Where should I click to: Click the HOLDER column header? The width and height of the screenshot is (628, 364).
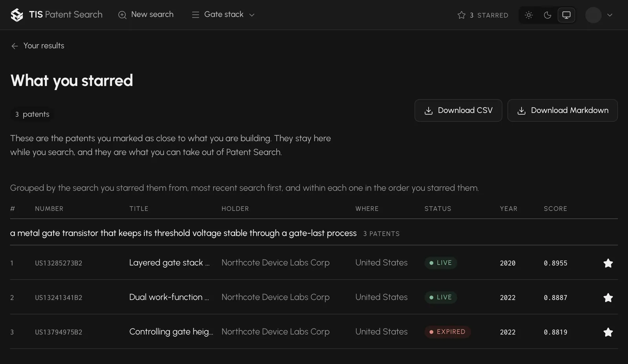(235, 209)
